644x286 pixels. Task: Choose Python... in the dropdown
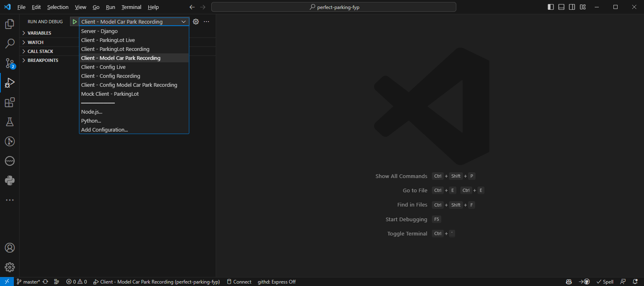[134, 121]
